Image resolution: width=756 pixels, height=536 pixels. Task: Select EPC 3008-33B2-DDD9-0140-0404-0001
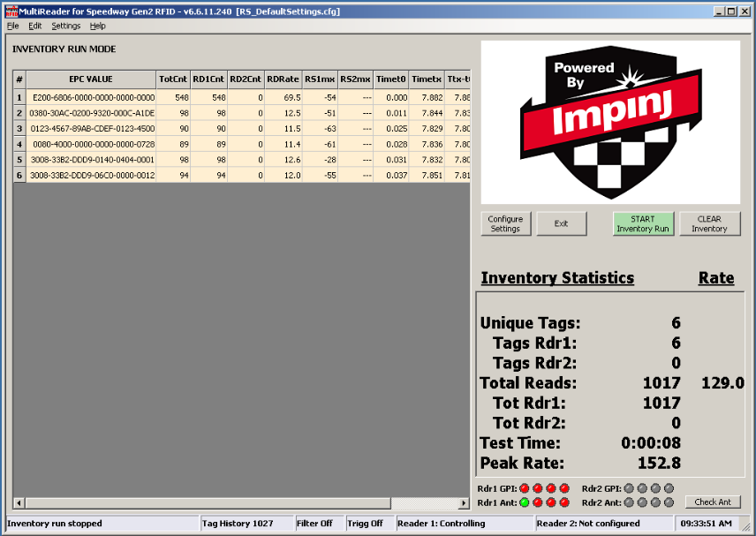tap(93, 160)
